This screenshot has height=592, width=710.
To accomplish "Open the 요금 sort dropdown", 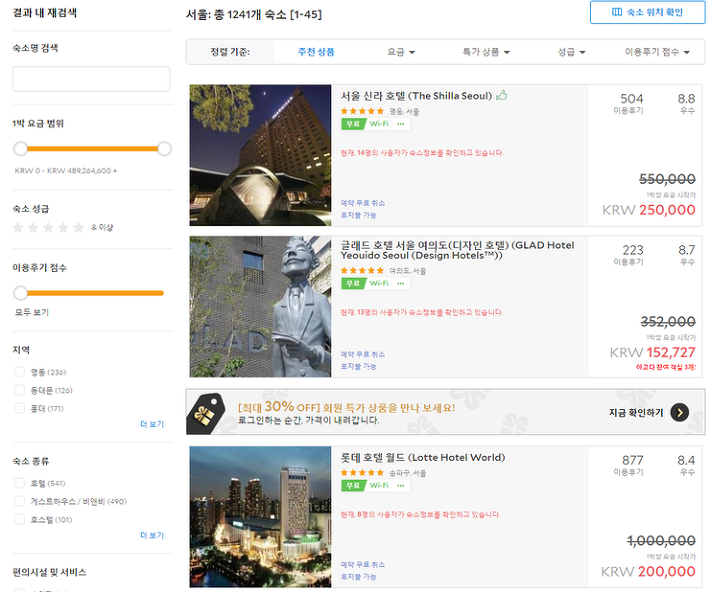I will pos(401,52).
